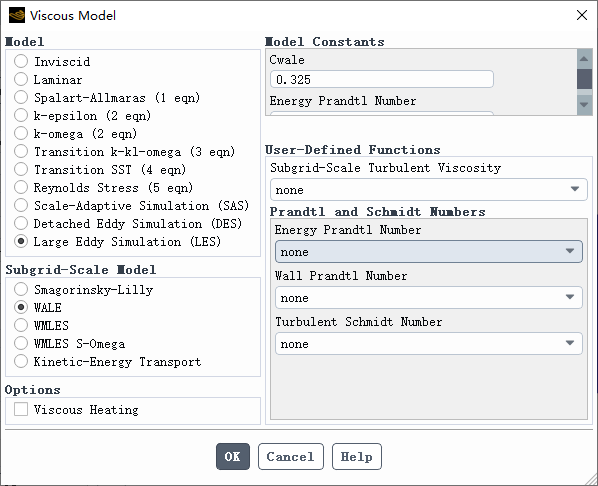Close the Viscous Model dialog
Screen dimensions: 598x486
[582, 15]
